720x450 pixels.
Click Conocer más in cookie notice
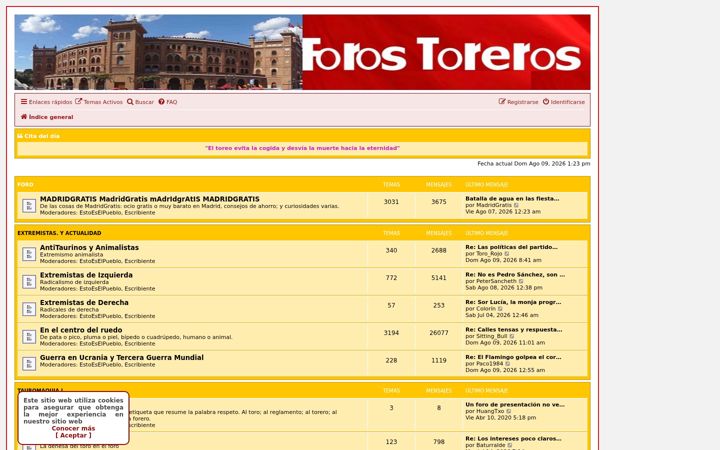(73, 428)
